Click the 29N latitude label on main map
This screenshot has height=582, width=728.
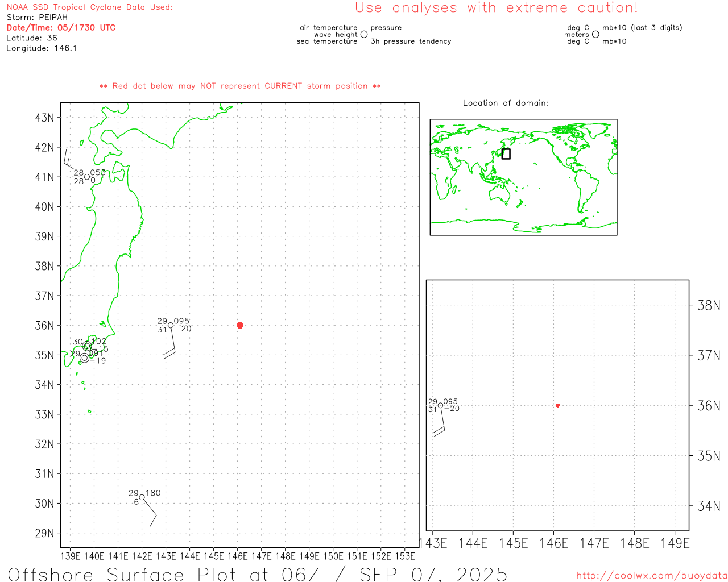(44, 533)
